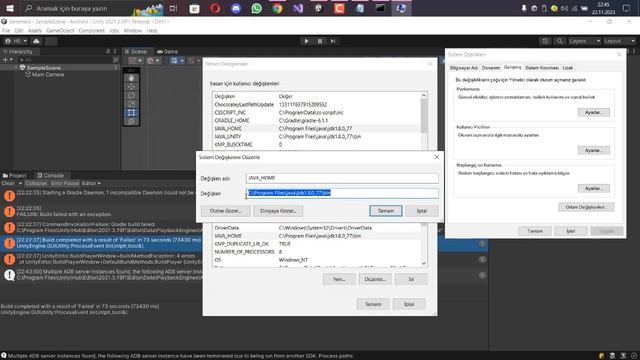
Task: Switch to the Console tab
Action: [x=51, y=176]
